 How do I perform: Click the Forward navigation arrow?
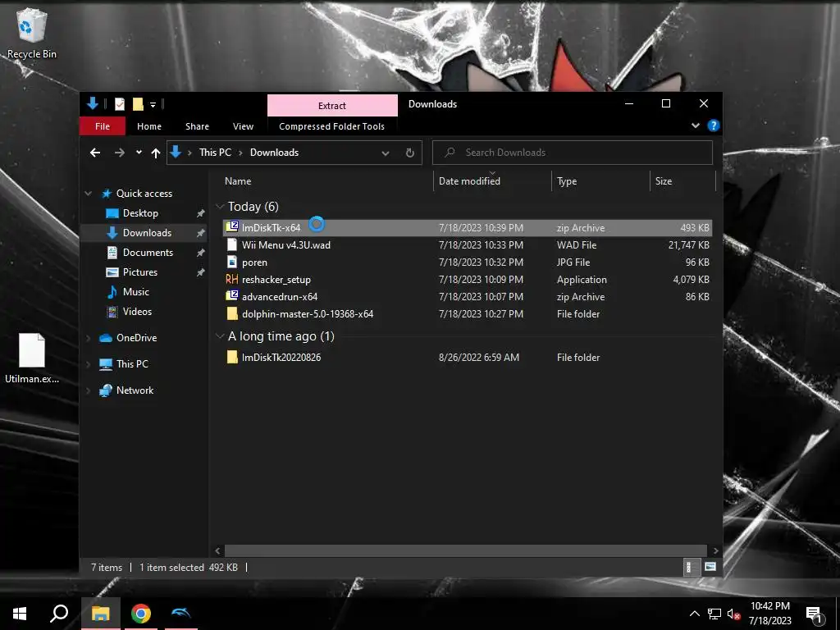pyautogui.click(x=119, y=153)
